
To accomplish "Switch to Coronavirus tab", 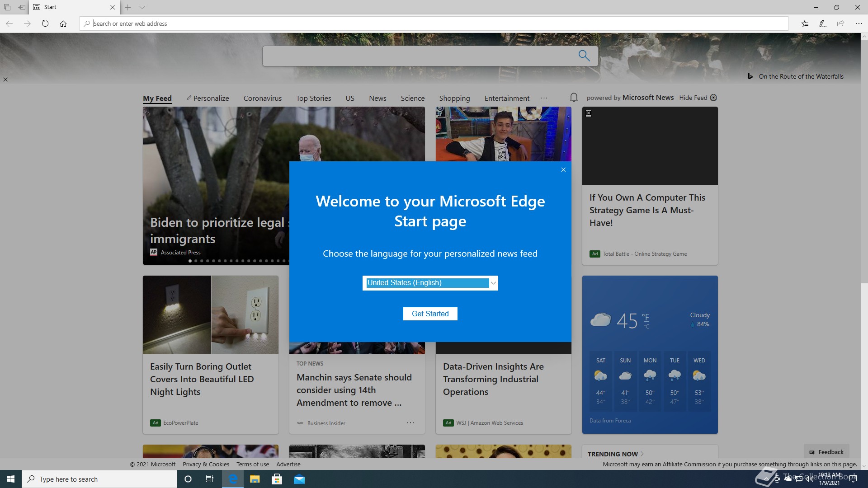I will click(263, 98).
